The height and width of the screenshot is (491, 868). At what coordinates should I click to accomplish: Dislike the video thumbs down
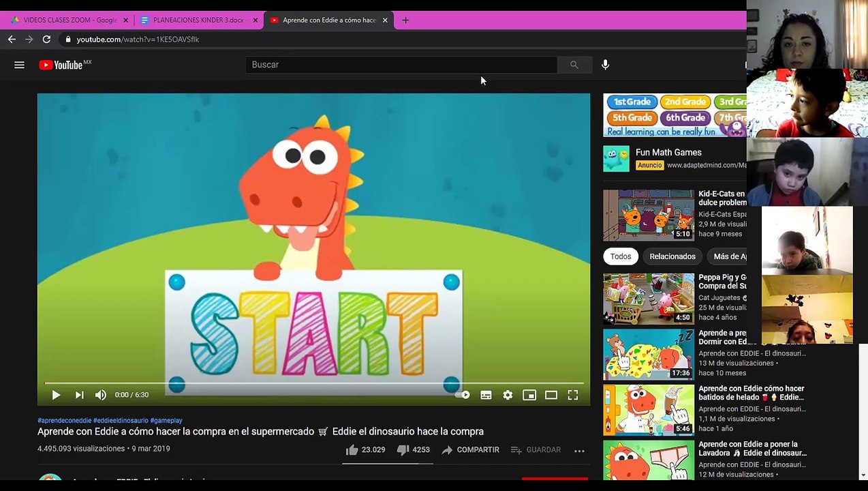pos(413,450)
